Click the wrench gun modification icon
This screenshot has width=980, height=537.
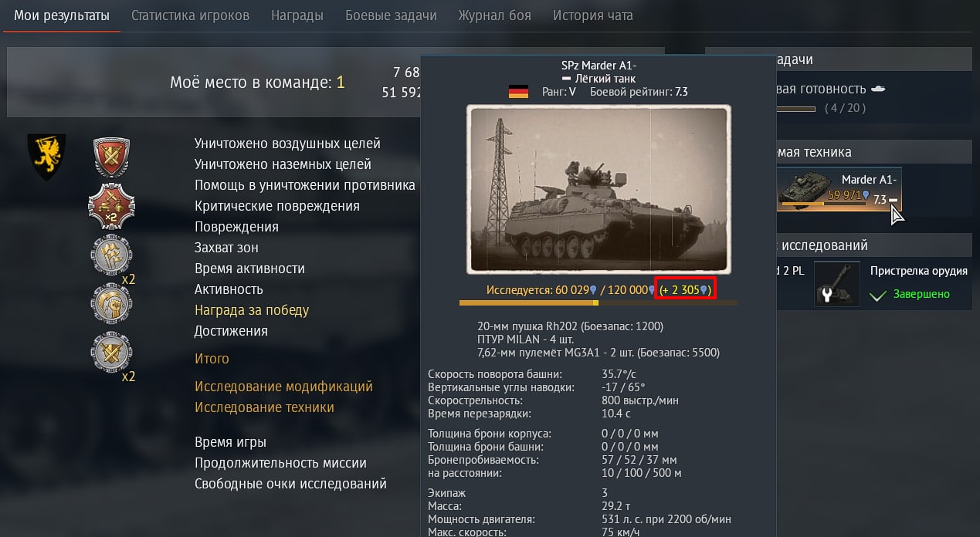pos(837,283)
